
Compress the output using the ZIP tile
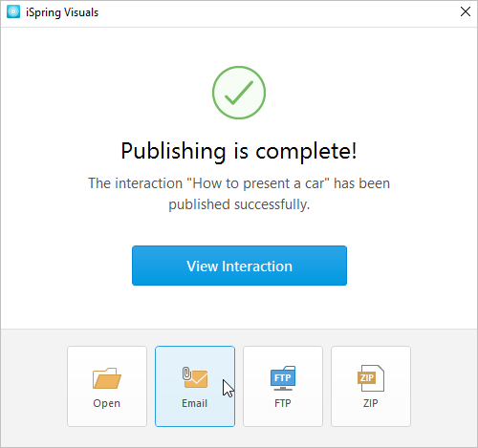click(x=371, y=386)
